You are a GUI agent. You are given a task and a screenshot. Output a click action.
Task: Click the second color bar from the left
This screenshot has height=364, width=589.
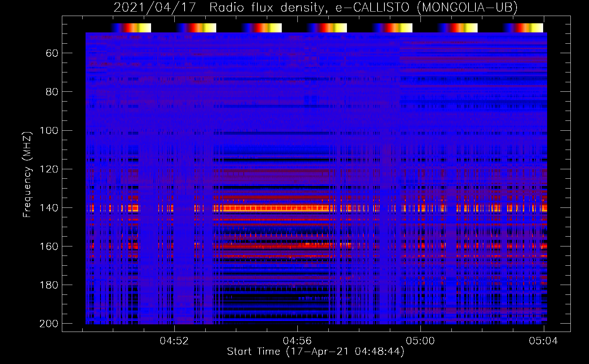click(196, 28)
